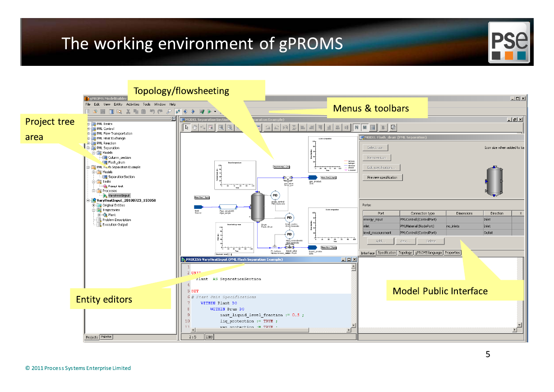554x392 pixels.
Task: Switch to the Projects tab
Action: pos(92,337)
